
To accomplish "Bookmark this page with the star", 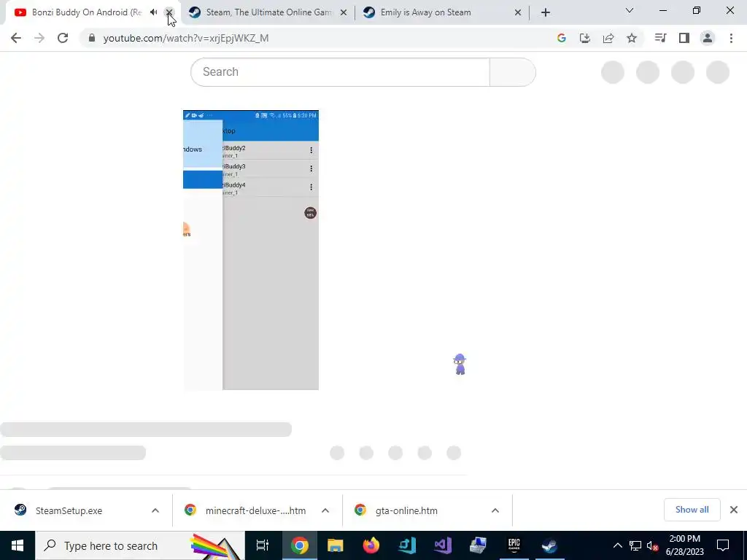I will pos(632,38).
